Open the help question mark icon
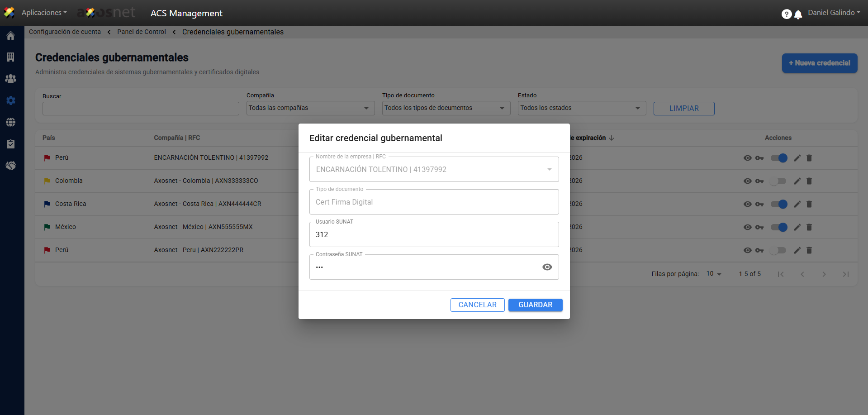This screenshot has height=415, width=868. pyautogui.click(x=786, y=14)
